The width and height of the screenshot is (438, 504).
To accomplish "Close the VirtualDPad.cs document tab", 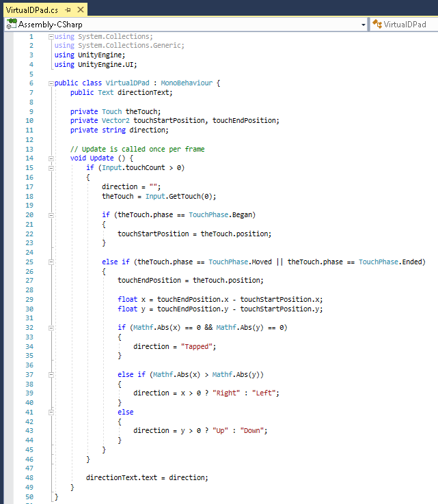I will pos(81,9).
